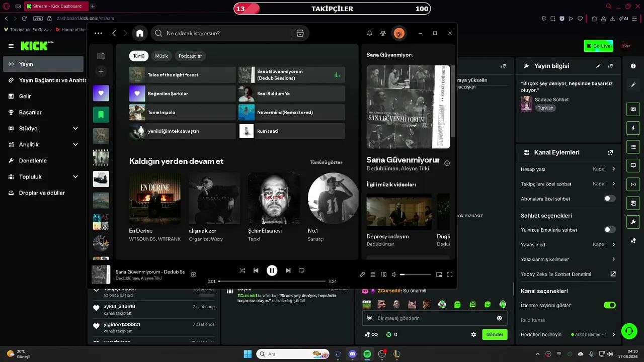This screenshot has width=644, height=362.
Task: Open Tales of the night forest playlist
Action: tap(183, 75)
